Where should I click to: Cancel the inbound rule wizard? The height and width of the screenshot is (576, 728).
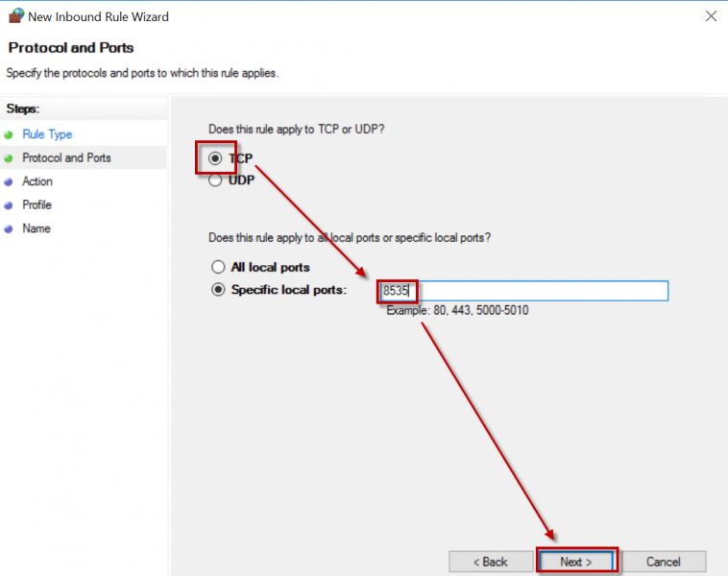pyautogui.click(x=663, y=562)
